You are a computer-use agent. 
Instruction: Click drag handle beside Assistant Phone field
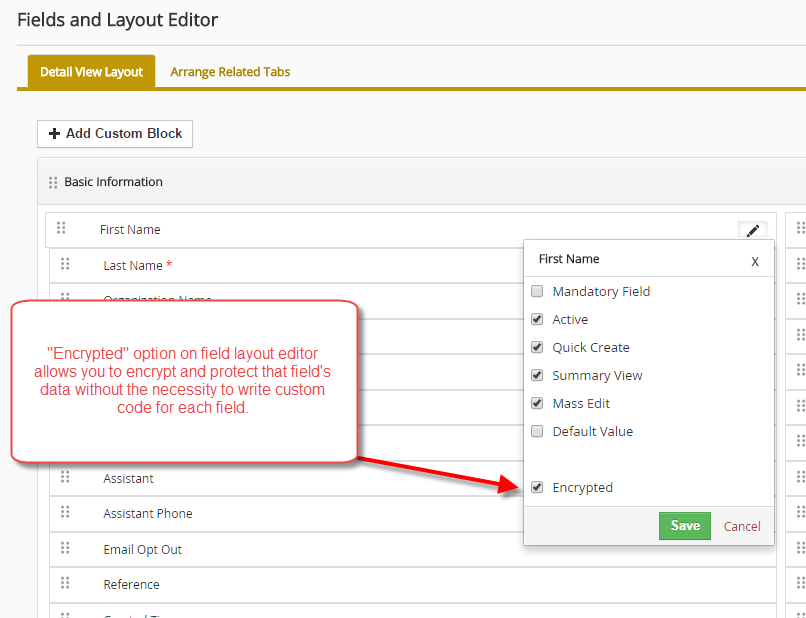(65, 512)
